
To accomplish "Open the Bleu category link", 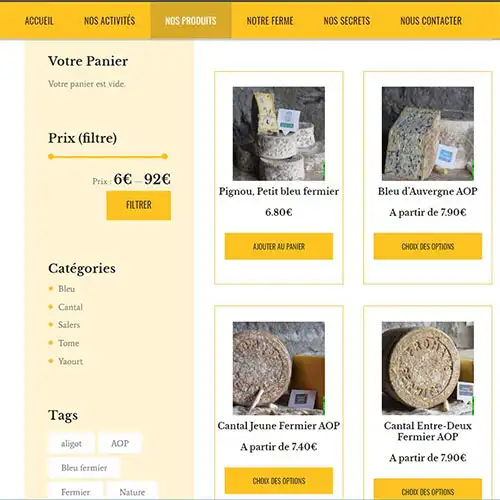I will coord(66,289).
